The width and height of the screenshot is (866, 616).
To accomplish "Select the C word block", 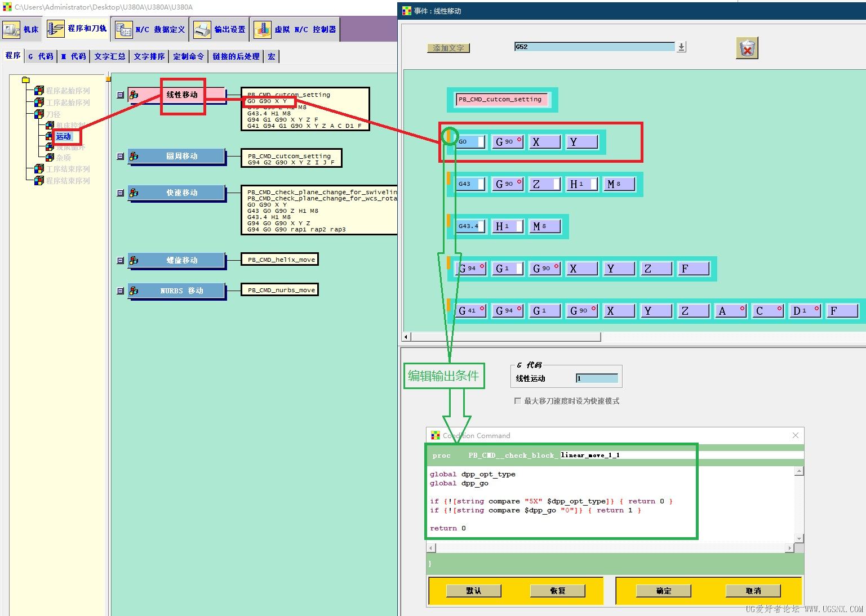I will (768, 311).
